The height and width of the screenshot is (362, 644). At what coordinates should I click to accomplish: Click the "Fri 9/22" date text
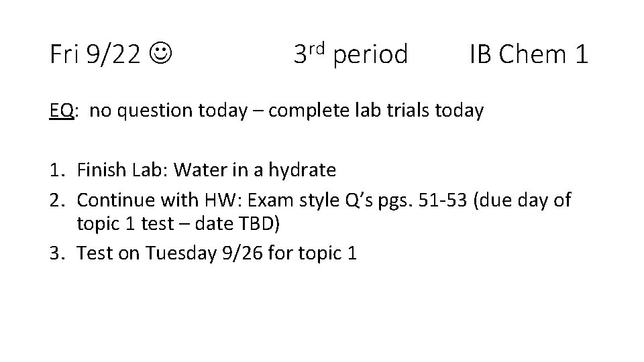95,55
